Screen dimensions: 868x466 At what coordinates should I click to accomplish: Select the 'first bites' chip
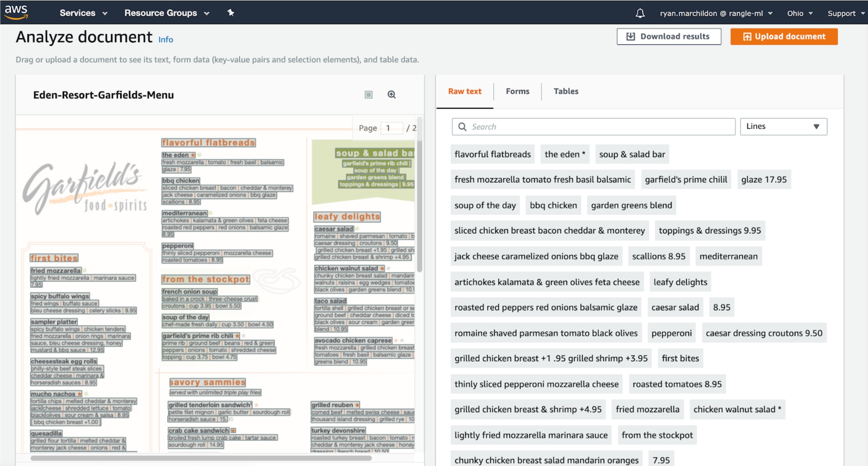coord(680,359)
